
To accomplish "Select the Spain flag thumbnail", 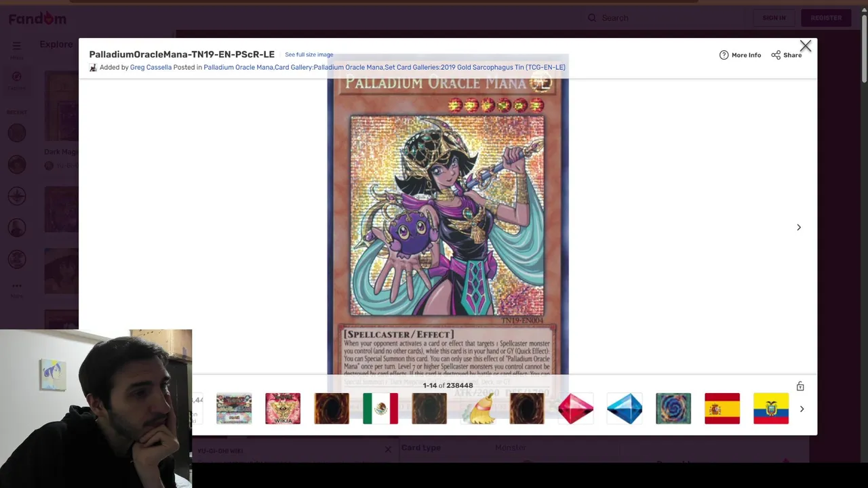I will 722,409.
